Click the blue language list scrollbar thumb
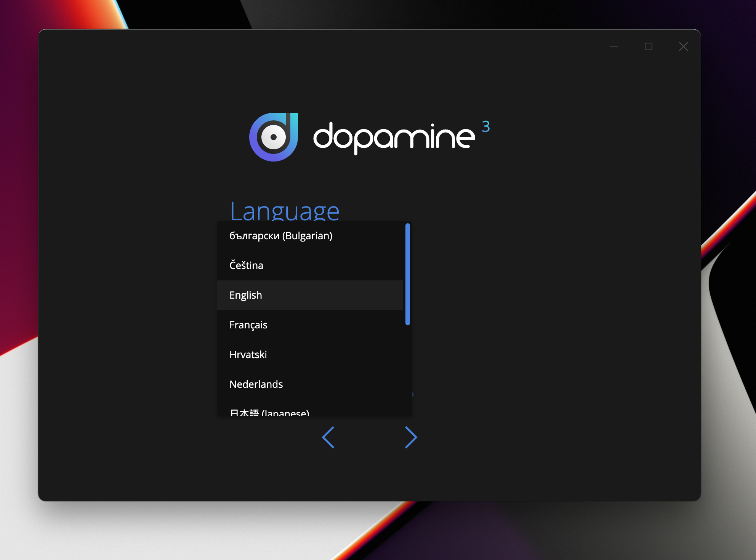Screen dimensions: 756x560 407,274
